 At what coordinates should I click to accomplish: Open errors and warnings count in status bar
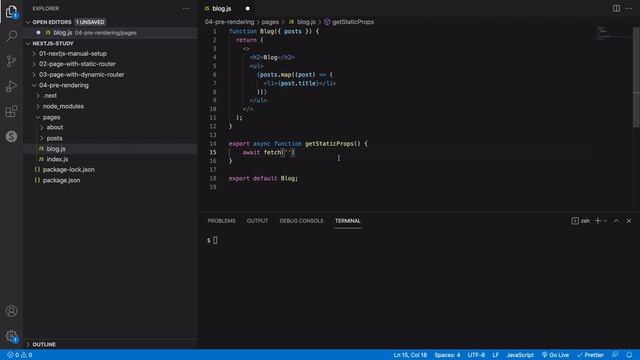pyautogui.click(x=20, y=355)
